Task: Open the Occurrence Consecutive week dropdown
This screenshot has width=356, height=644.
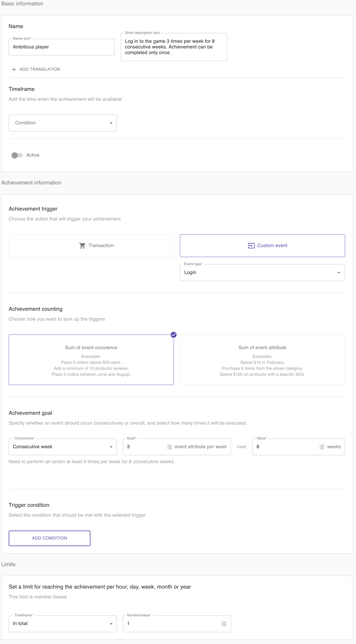Action: (63, 447)
